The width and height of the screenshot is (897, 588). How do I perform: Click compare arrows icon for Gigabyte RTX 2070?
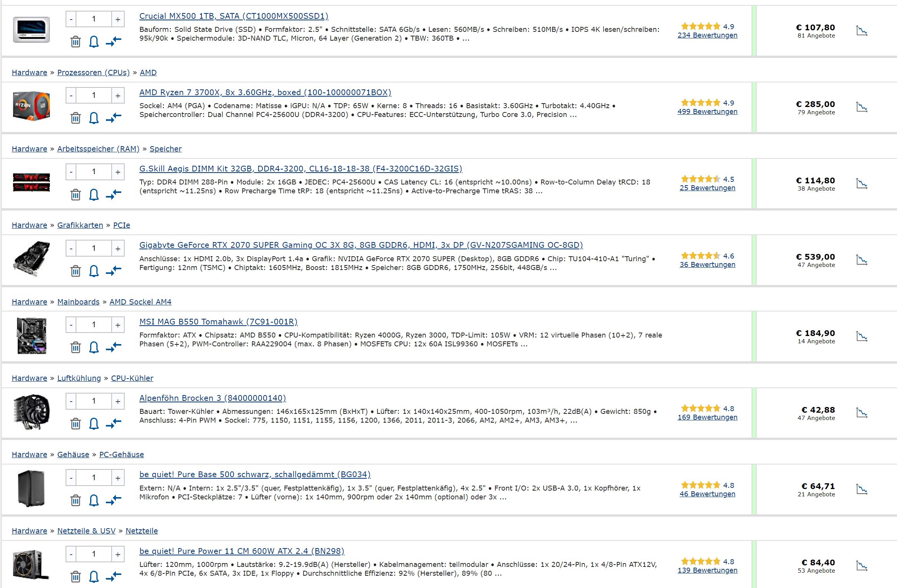114,270
